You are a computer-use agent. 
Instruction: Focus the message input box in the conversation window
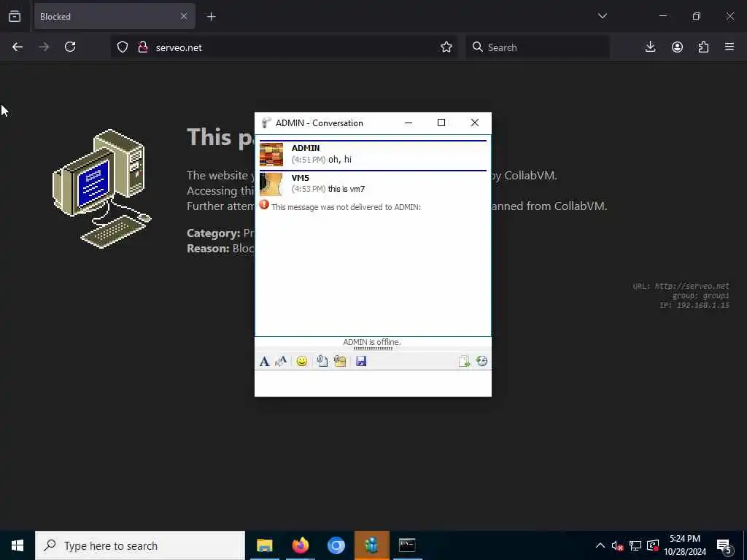click(x=373, y=384)
